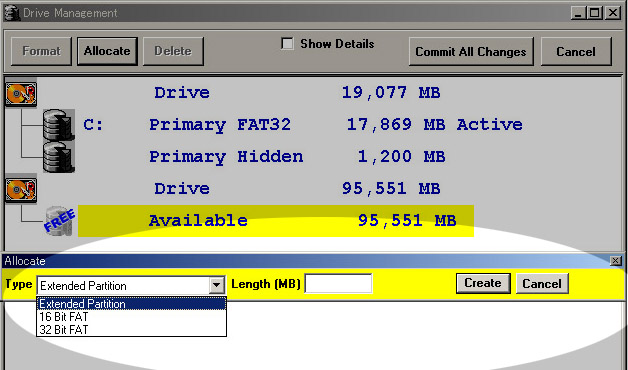Click the Active label on C: row
Screen dimensions: 628x370
(x=489, y=125)
